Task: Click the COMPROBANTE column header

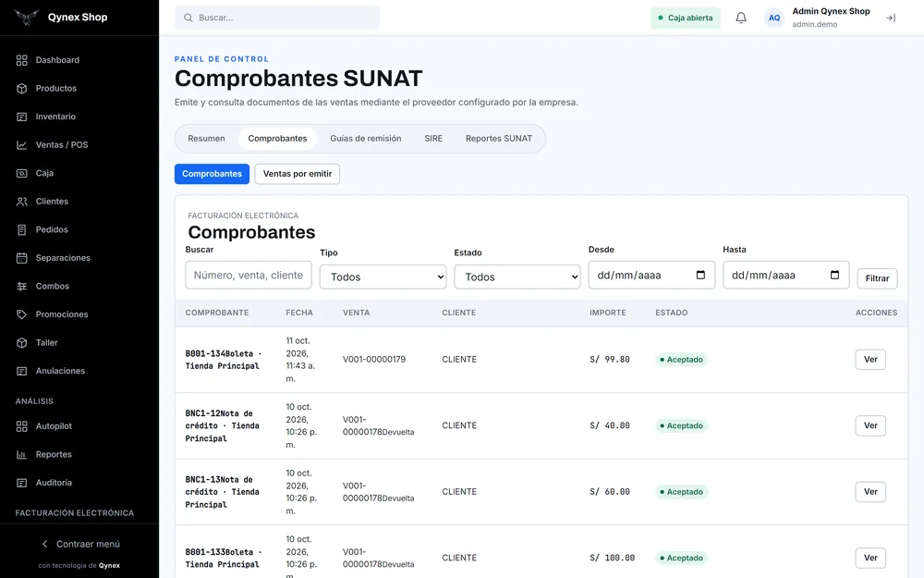Action: click(x=217, y=314)
